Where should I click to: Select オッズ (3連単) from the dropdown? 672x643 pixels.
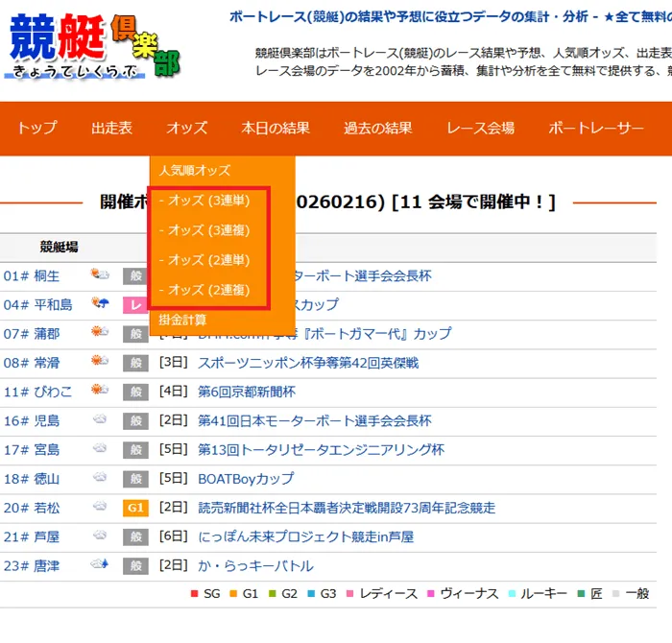(209, 201)
